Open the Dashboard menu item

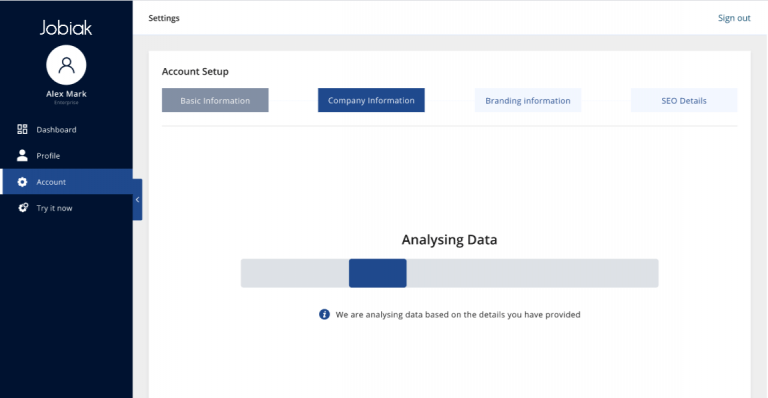coord(66,129)
